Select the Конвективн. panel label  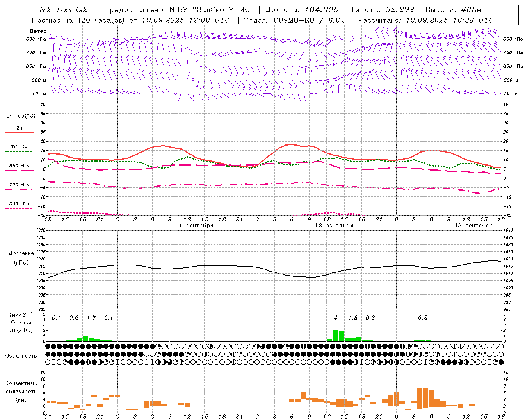[21, 383]
